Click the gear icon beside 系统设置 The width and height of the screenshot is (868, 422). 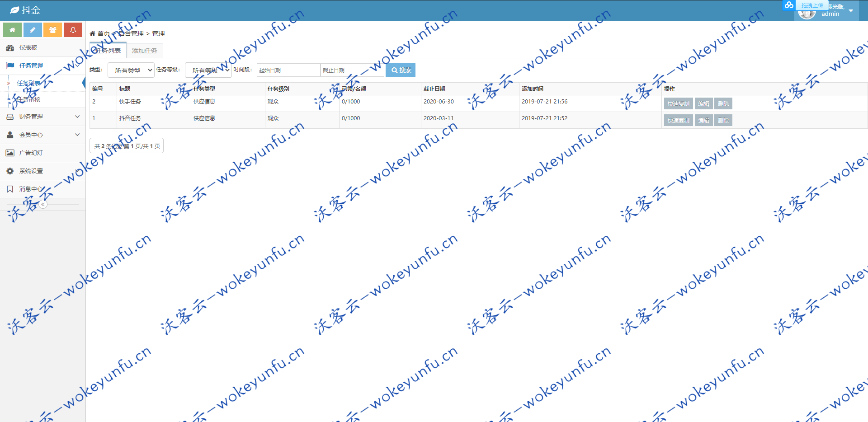coord(10,171)
